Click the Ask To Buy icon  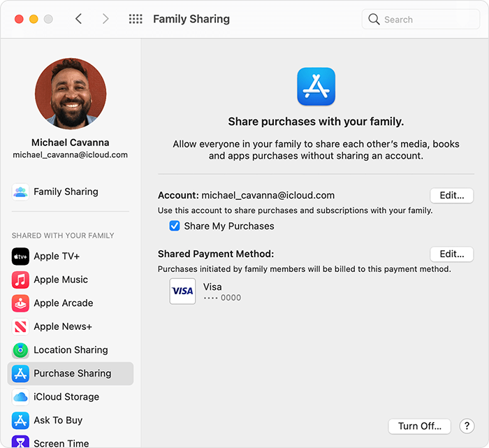click(x=20, y=420)
